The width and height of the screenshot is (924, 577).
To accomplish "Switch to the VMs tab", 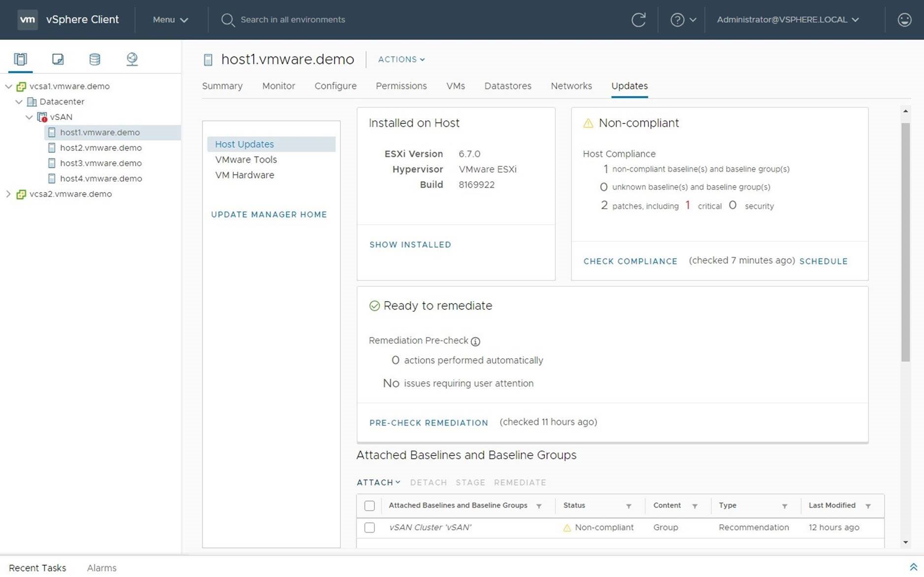I will coord(456,86).
